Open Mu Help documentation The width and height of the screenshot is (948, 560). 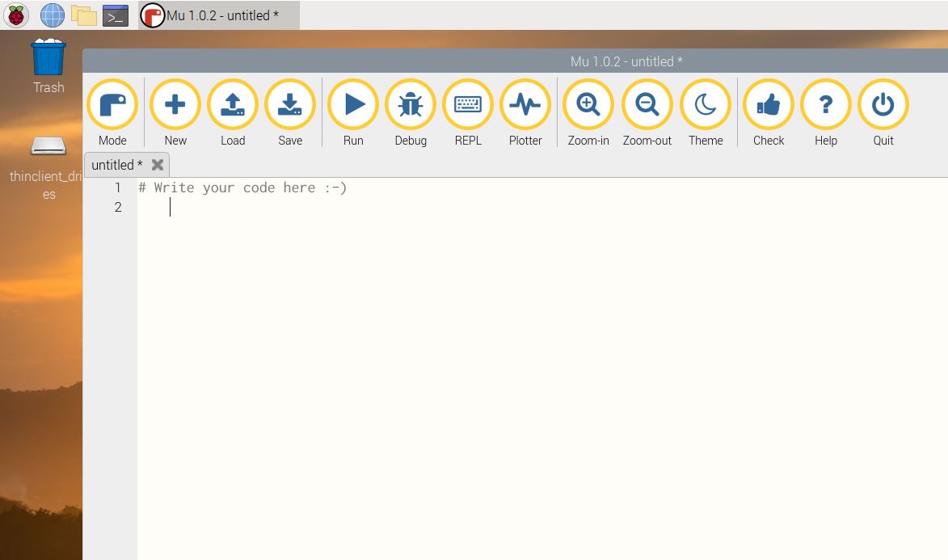(x=826, y=105)
